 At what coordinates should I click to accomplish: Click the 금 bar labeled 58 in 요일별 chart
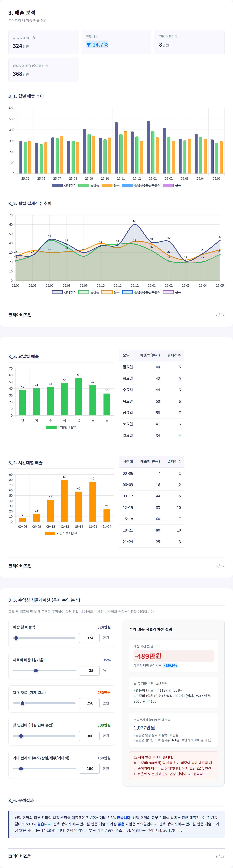(x=79, y=397)
